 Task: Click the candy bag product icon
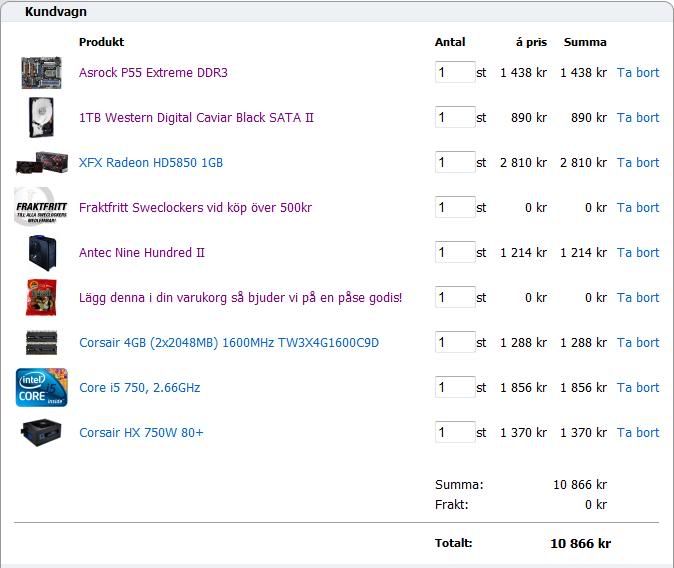41,298
